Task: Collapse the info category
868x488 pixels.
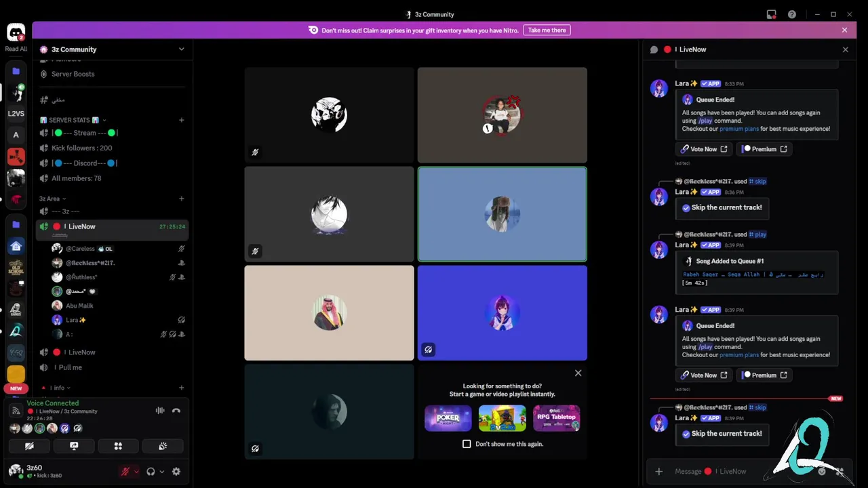Action: point(56,388)
